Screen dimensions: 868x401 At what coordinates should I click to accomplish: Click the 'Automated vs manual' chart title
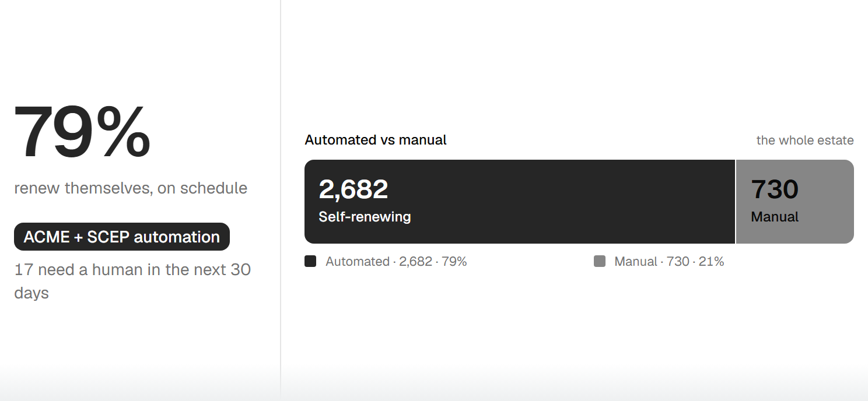point(376,140)
